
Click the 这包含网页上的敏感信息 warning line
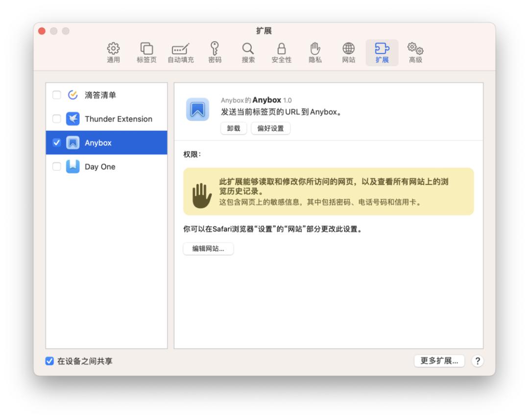(320, 202)
